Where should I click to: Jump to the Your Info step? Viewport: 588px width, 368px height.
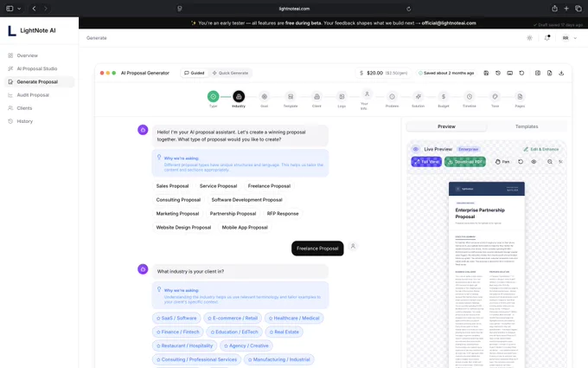coord(367,94)
